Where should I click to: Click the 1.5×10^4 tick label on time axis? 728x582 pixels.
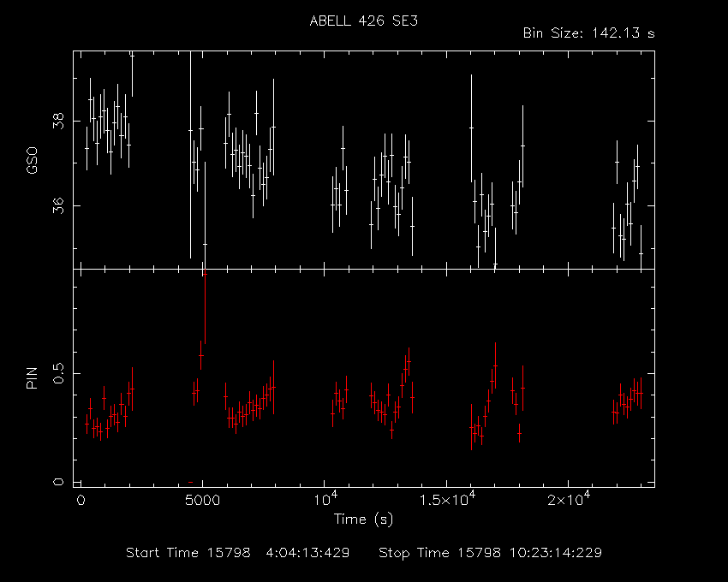click(x=447, y=499)
